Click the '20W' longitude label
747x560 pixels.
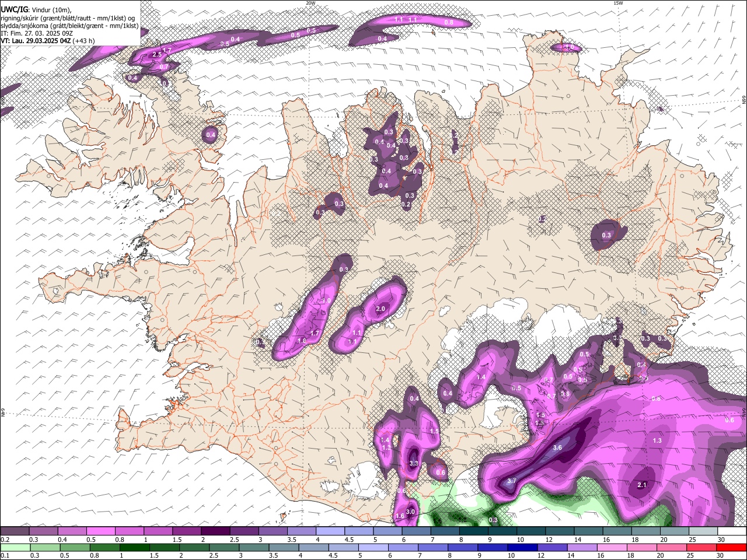(x=311, y=3)
